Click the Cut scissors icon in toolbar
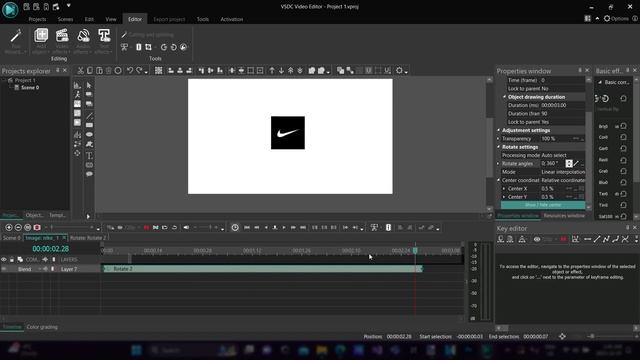Screen dimensions: 640x360 pyautogui.click(x=80, y=71)
